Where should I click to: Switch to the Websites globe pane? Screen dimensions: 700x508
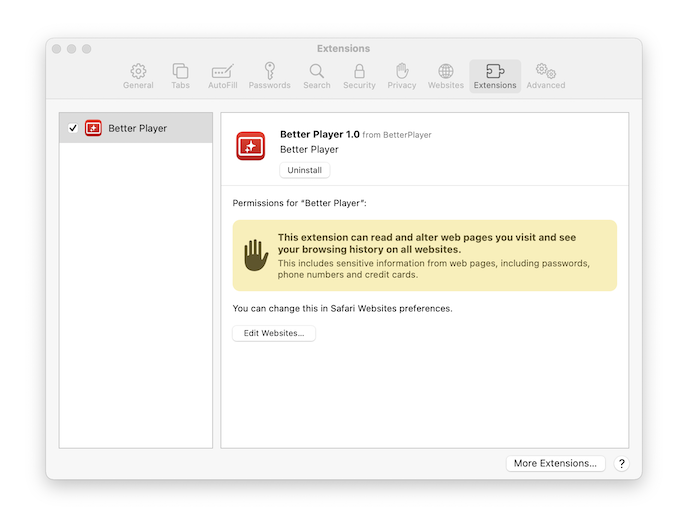[x=446, y=76]
